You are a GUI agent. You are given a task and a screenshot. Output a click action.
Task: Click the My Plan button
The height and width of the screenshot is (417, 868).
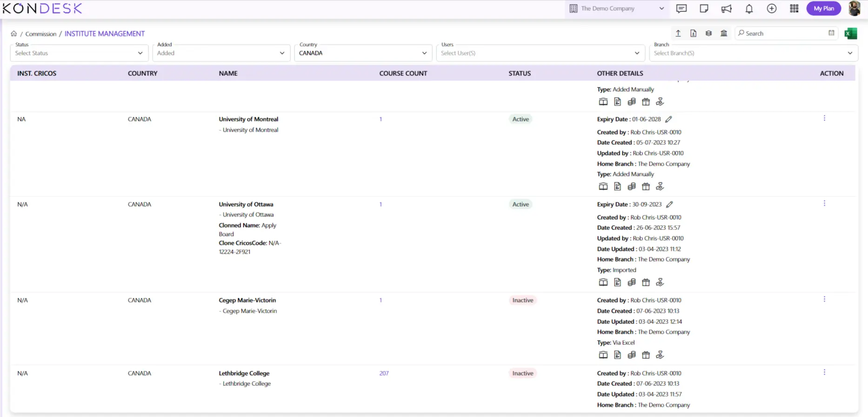tap(823, 8)
